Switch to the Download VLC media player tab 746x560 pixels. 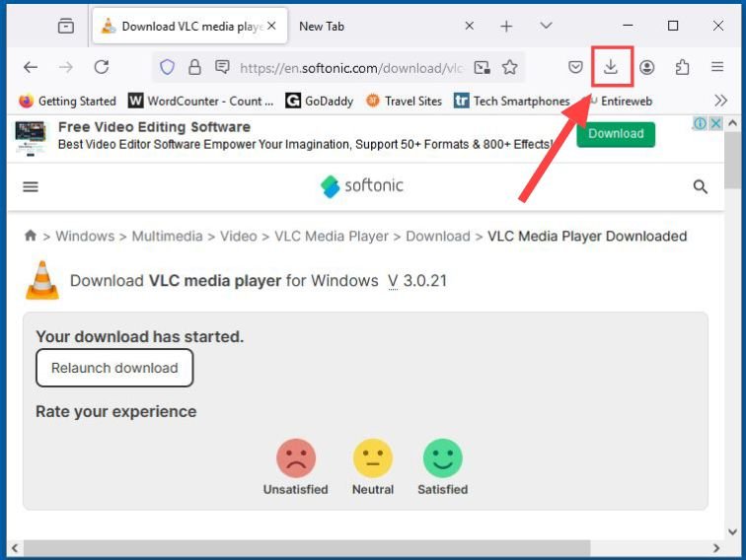[x=189, y=27]
